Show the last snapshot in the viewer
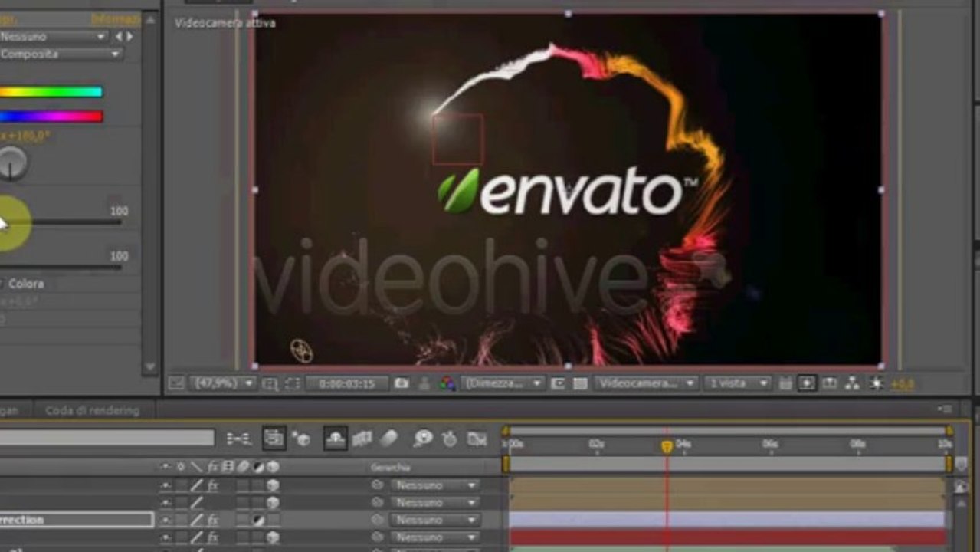The width and height of the screenshot is (980, 552). (x=424, y=383)
